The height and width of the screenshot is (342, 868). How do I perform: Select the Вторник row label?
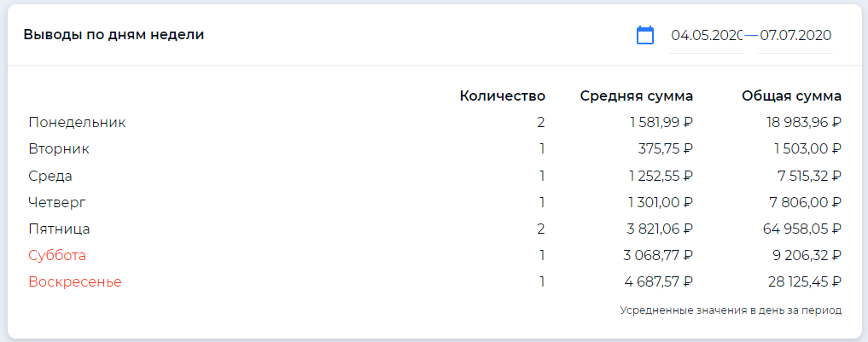pyautogui.click(x=59, y=149)
